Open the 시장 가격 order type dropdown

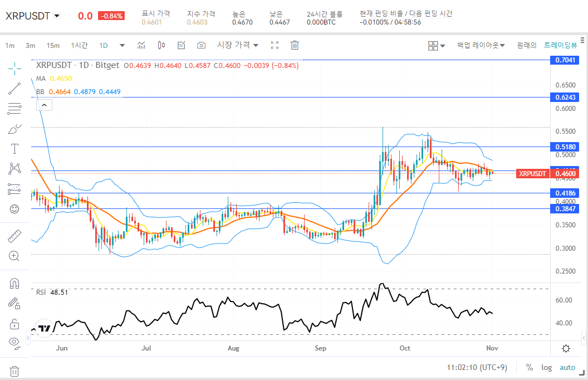[x=238, y=46]
